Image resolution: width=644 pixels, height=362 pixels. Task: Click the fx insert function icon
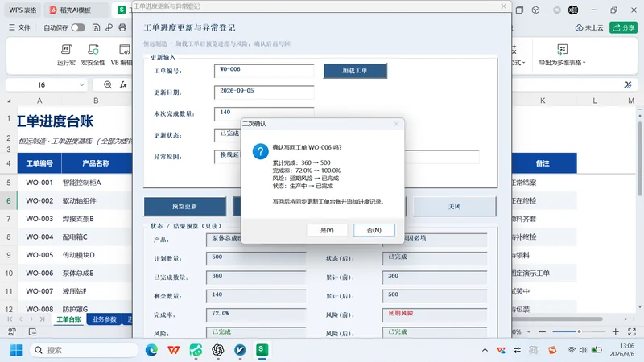(123, 84)
